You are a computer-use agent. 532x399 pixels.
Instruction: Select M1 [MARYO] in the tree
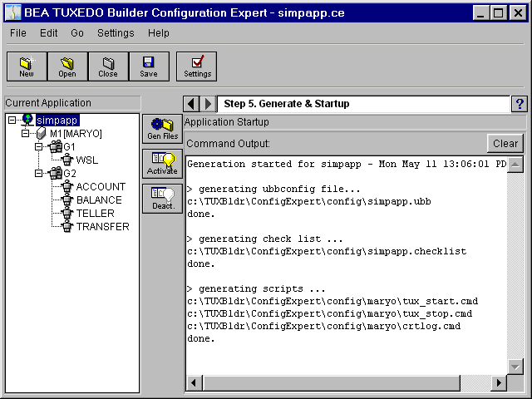pos(76,133)
